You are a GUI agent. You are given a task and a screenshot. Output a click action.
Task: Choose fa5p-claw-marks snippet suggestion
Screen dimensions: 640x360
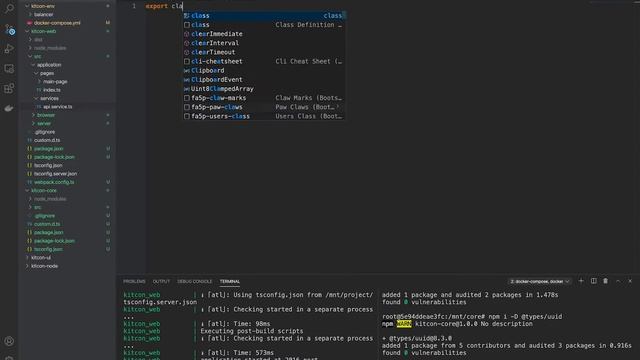(x=264, y=98)
